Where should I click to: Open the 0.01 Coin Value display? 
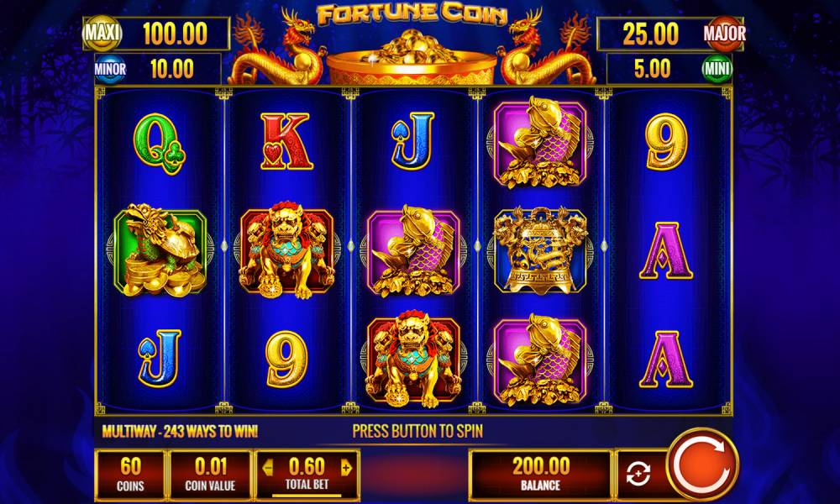tap(210, 475)
